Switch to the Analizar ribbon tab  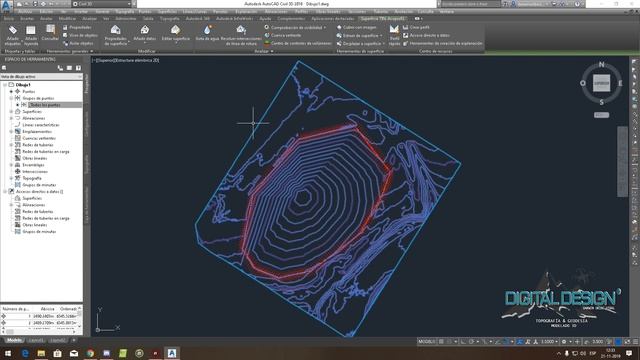coord(89,19)
